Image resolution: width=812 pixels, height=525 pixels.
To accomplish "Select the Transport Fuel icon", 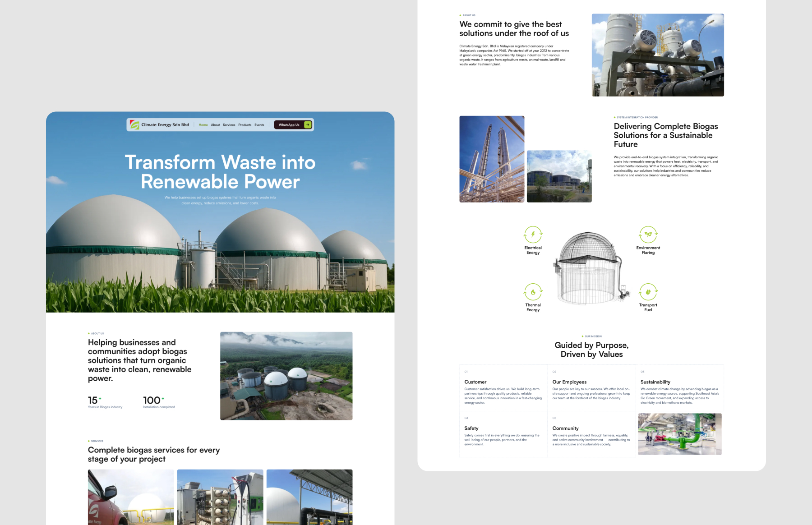I will (648, 292).
